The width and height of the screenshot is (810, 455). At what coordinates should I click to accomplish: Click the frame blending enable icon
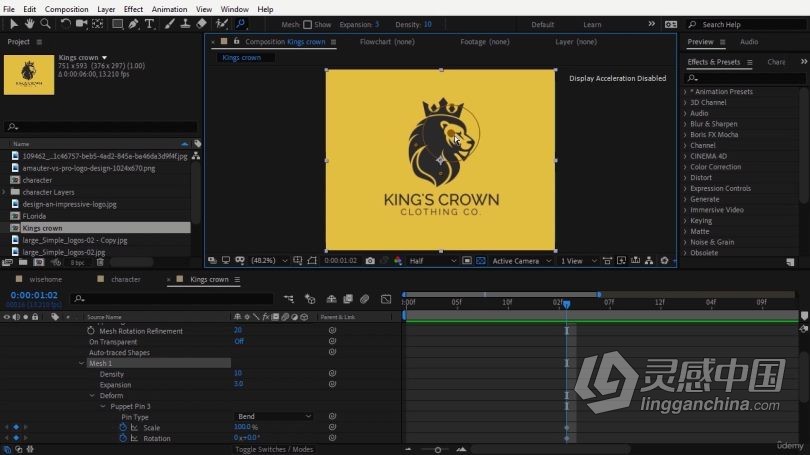click(348, 299)
